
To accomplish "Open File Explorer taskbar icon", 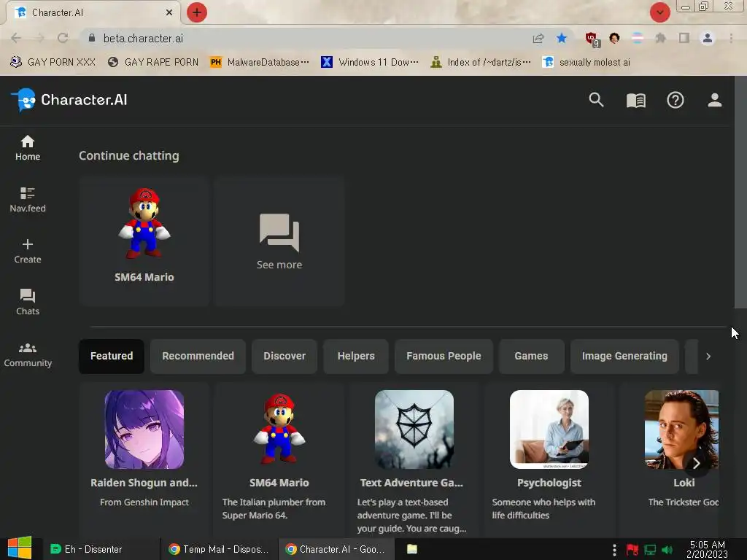I will (412, 549).
